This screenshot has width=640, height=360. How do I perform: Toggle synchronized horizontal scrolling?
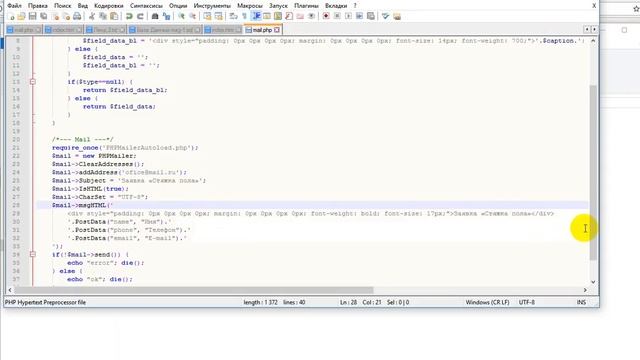pos(218,16)
